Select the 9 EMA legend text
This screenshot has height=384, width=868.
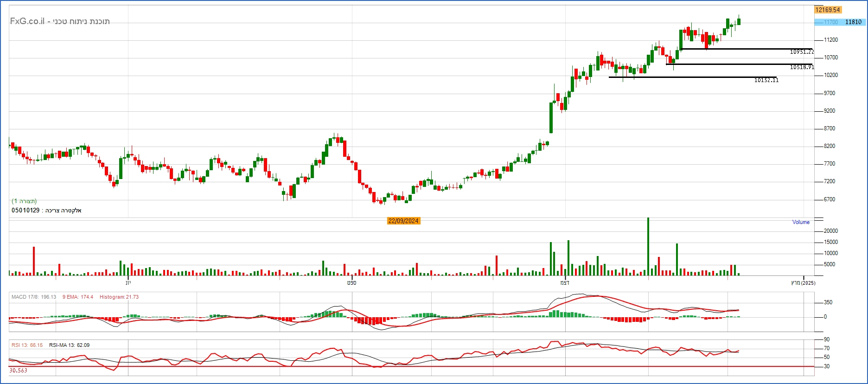click(77, 297)
